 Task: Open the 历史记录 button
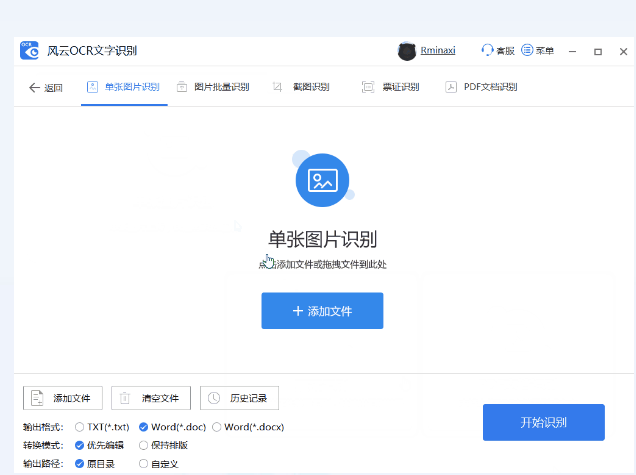click(x=239, y=398)
